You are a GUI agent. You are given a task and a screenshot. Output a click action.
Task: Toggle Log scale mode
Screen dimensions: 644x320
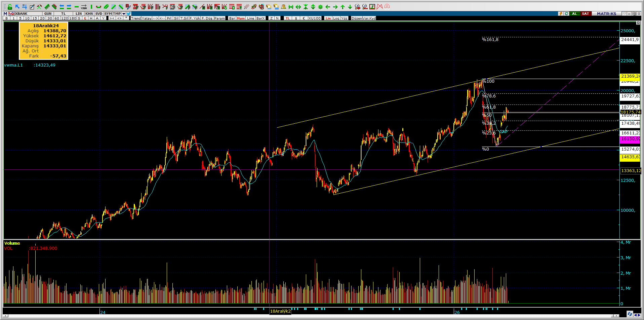tap(336, 18)
